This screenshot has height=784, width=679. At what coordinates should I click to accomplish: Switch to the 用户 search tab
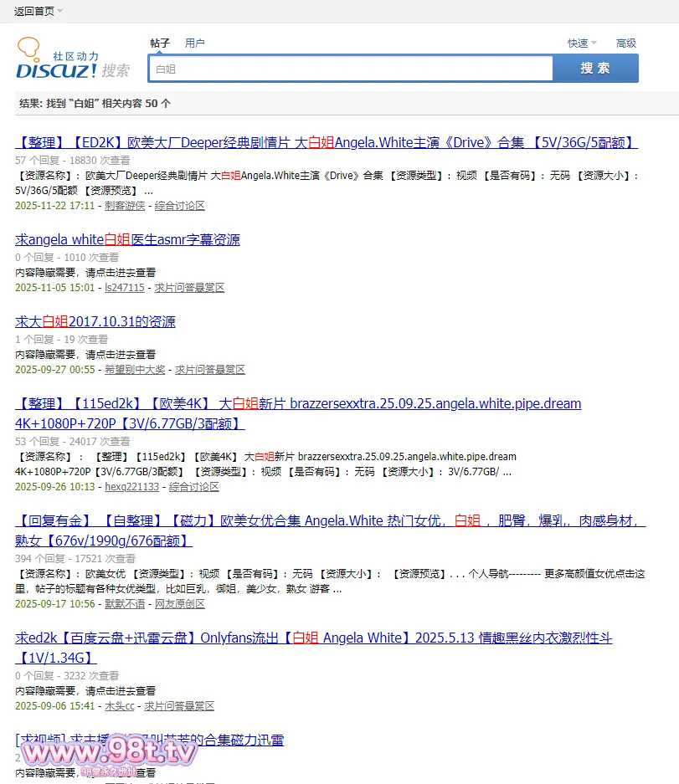194,43
